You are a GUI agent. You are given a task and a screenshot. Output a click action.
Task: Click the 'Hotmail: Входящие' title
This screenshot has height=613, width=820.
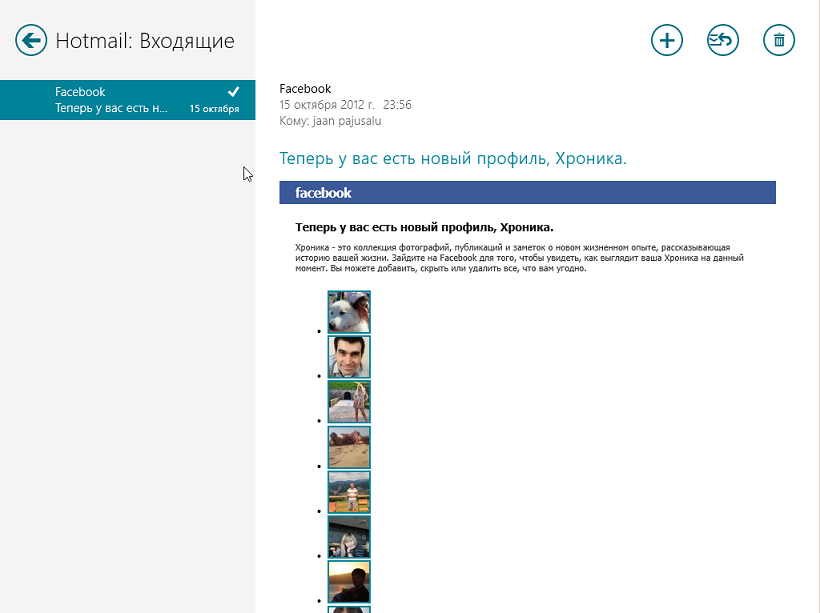(145, 41)
